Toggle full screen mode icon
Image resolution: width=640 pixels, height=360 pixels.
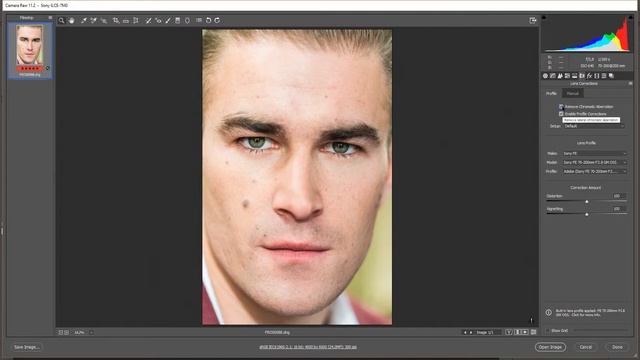pyautogui.click(x=533, y=20)
